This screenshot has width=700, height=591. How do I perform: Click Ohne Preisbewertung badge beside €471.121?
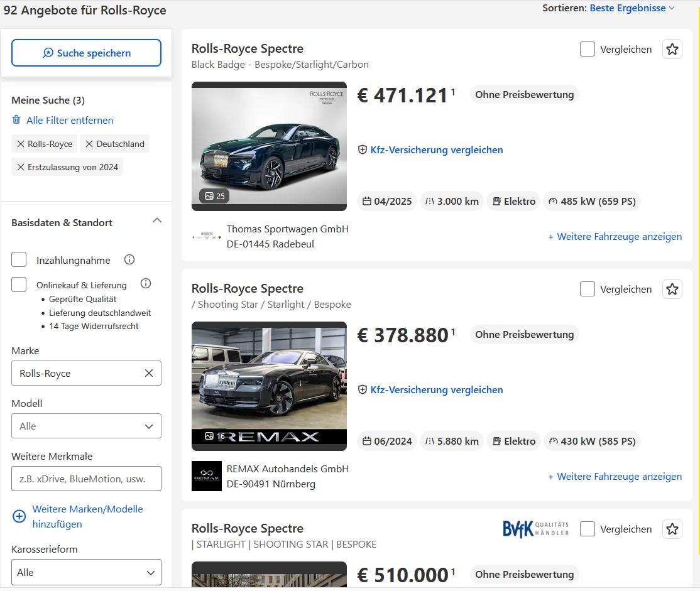coord(524,95)
